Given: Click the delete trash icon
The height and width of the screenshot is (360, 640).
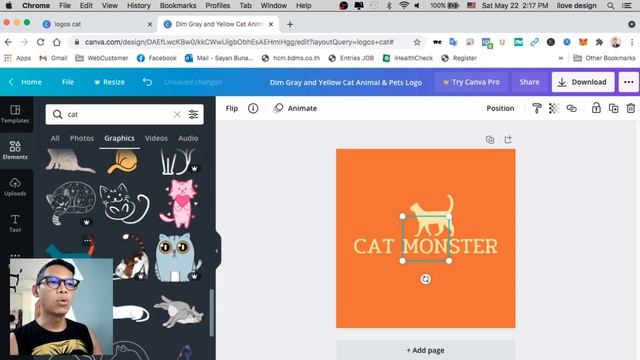Looking at the screenshot, I should (x=631, y=108).
